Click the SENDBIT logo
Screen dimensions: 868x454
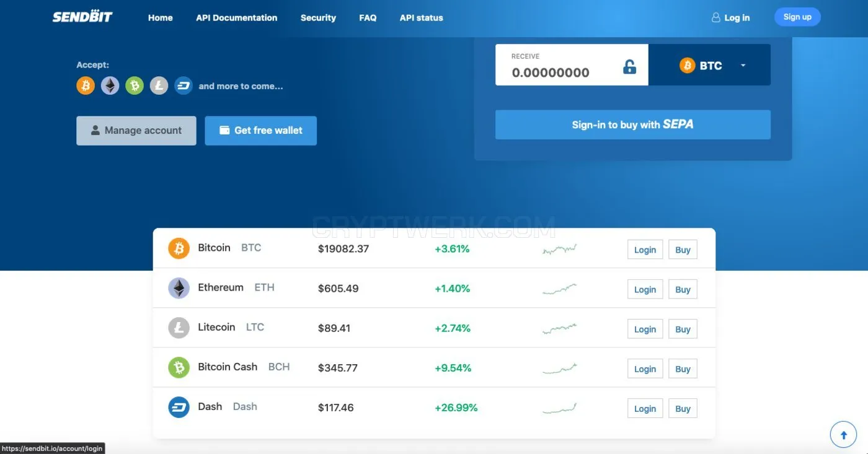coord(82,17)
